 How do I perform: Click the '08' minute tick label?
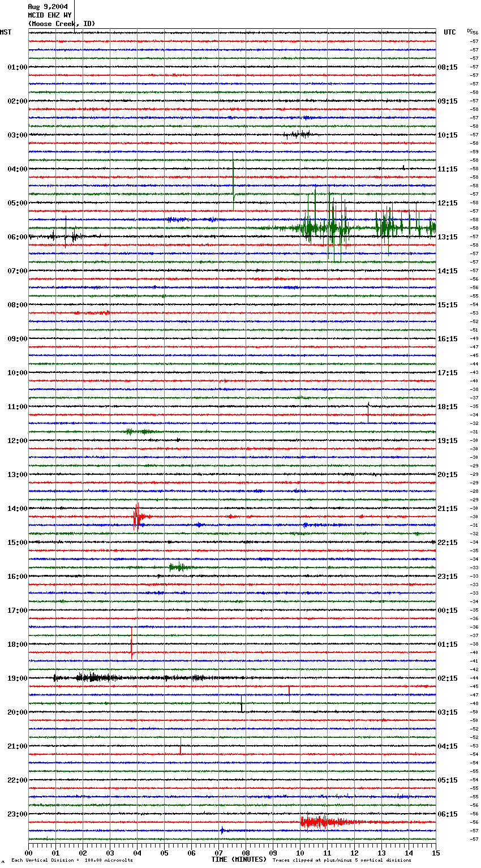pyautogui.click(x=246, y=853)
